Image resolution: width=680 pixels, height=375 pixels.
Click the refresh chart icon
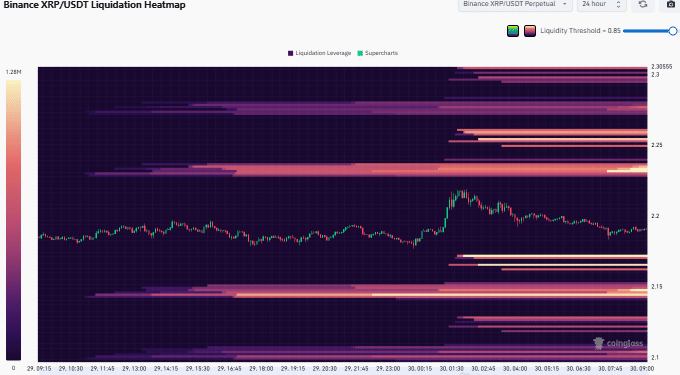coord(643,4)
